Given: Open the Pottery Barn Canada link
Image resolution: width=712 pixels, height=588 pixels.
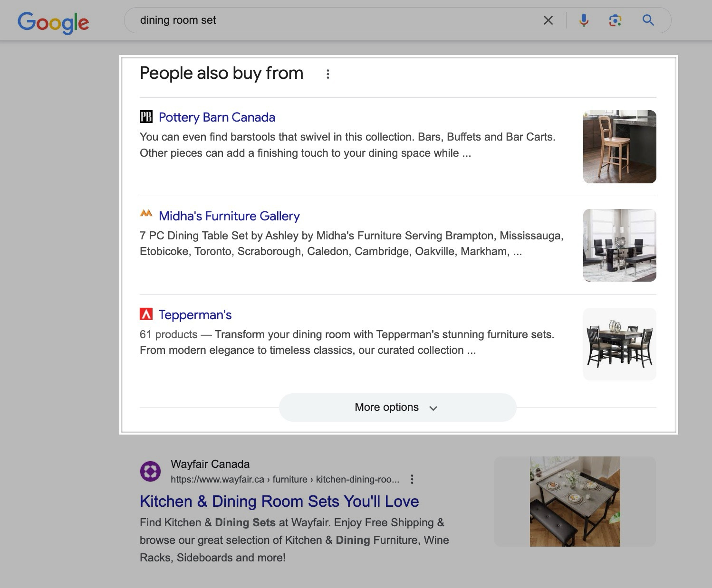Looking at the screenshot, I should tap(217, 117).
